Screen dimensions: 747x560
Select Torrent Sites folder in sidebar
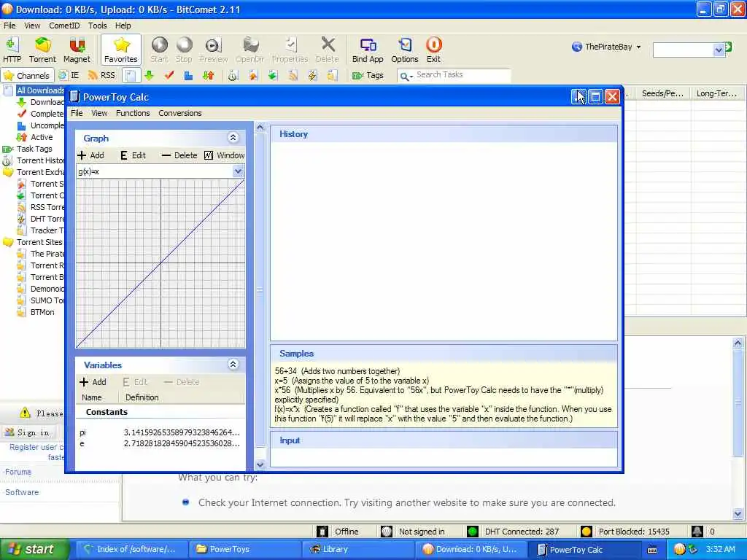(39, 242)
